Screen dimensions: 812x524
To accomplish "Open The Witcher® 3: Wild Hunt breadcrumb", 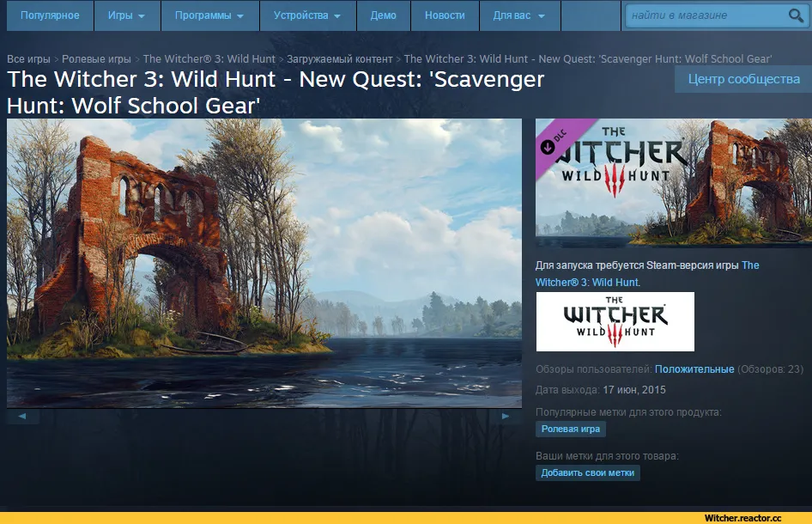I will click(209, 59).
